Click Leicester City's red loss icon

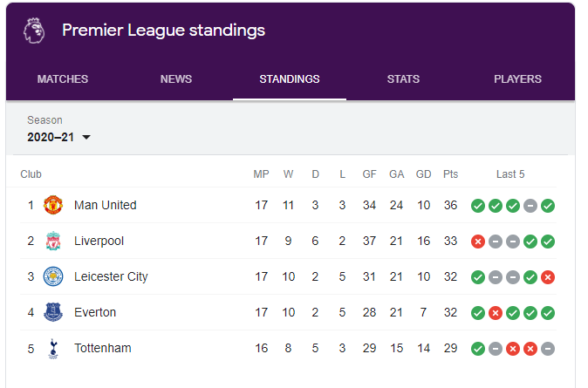[x=548, y=277]
